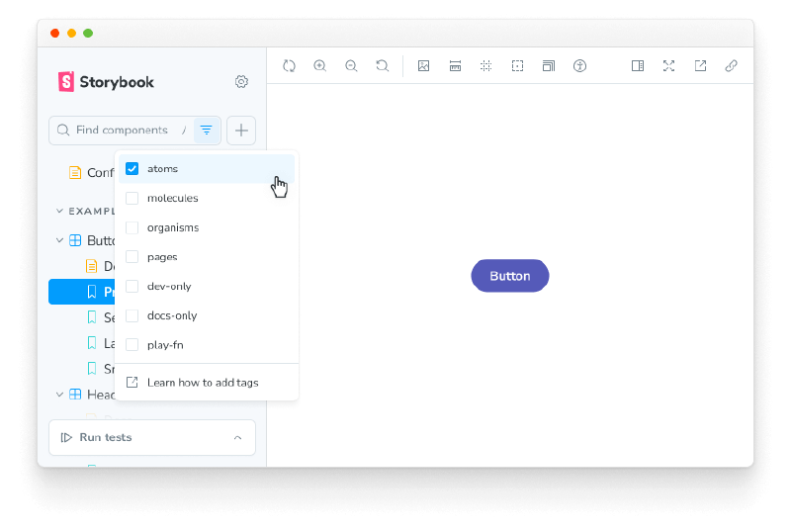Image resolution: width=791 pixels, height=532 pixels.
Task: Collapse the Button component tree node
Action: (x=59, y=240)
